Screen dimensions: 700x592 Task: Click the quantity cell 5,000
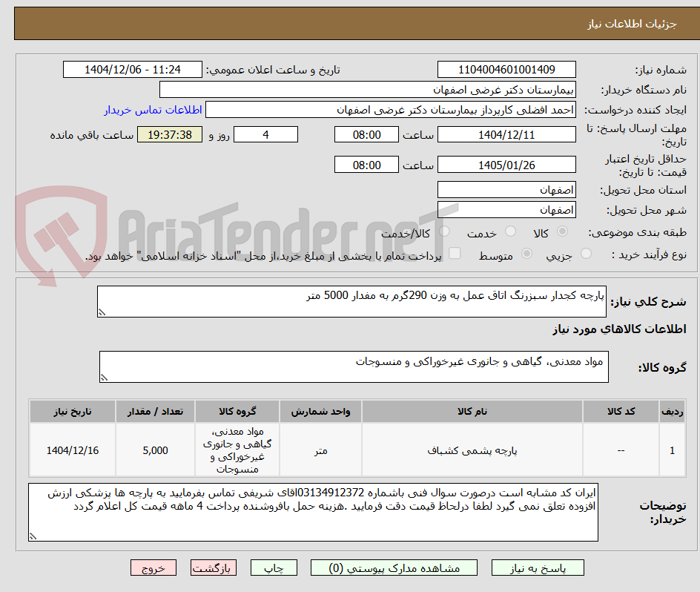[156, 450]
